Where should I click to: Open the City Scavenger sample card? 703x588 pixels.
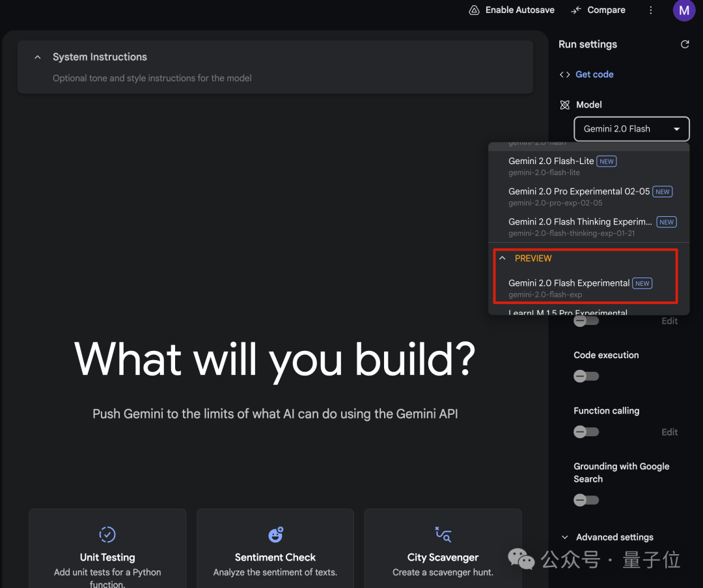click(443, 548)
